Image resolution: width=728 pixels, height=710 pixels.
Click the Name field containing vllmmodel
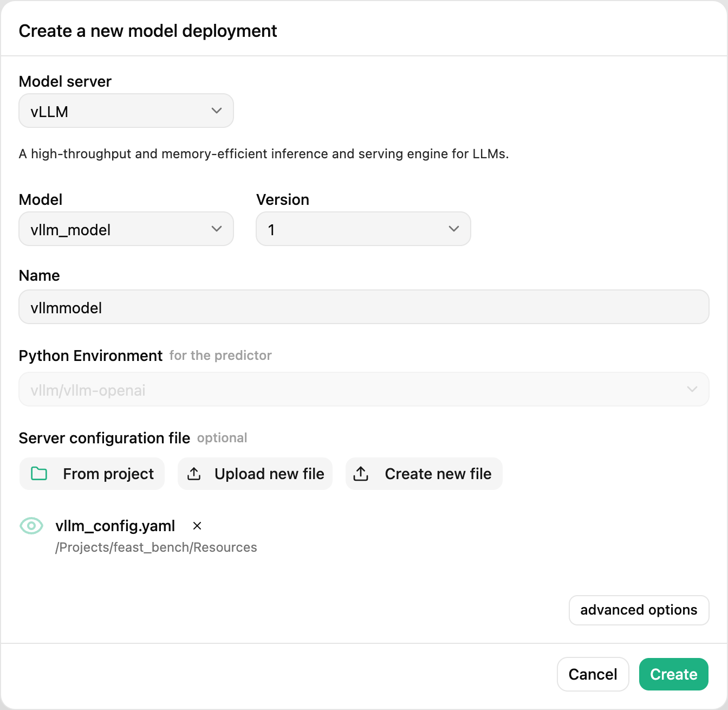tap(364, 307)
